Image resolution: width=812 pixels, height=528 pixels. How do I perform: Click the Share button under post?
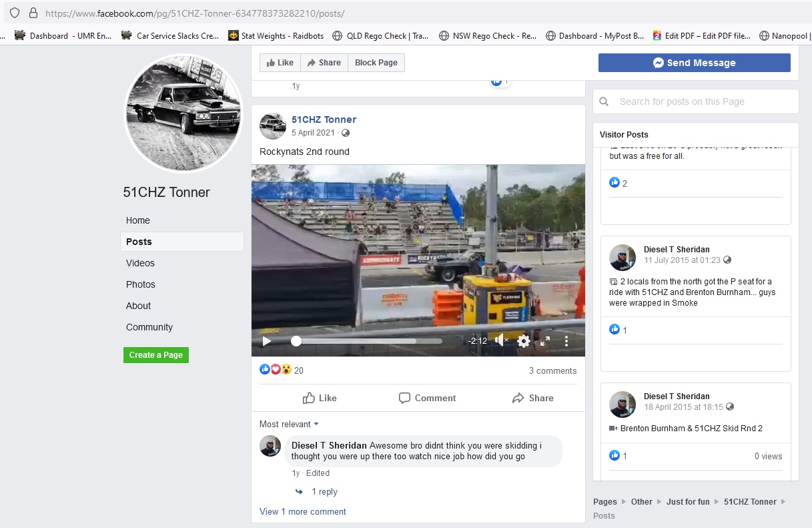(532, 398)
